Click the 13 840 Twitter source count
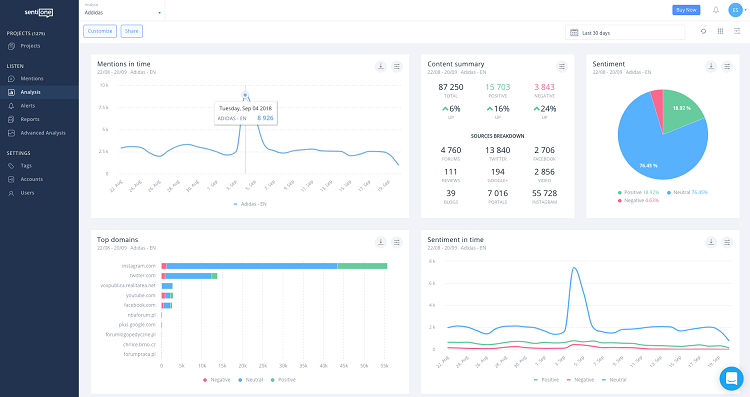This screenshot has width=750, height=397. 497,150
